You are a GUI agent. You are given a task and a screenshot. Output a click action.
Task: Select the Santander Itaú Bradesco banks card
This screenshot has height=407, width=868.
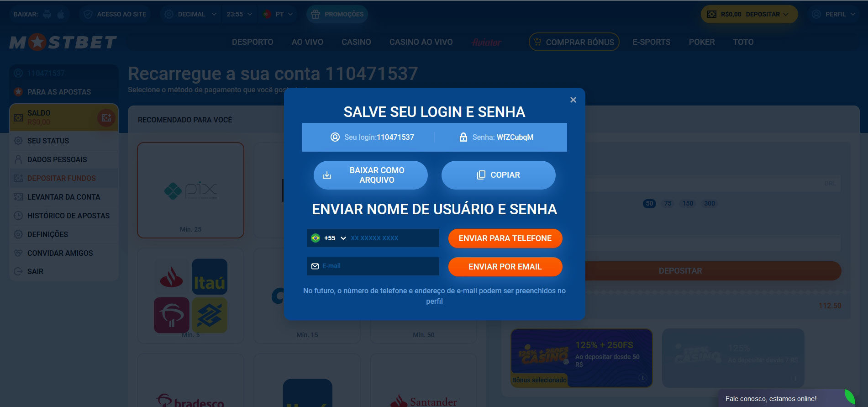(x=191, y=296)
